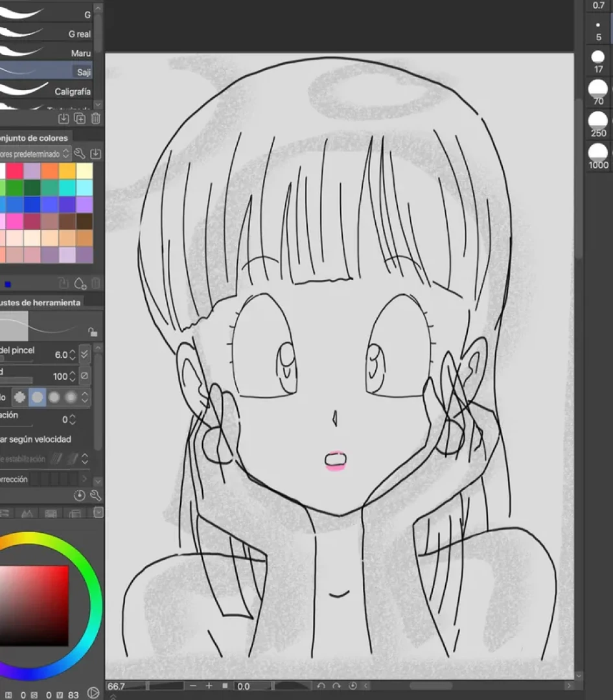The height and width of the screenshot is (700, 613).
Task: Select the fourth, softest anti-aliasing option
Action: click(x=71, y=397)
